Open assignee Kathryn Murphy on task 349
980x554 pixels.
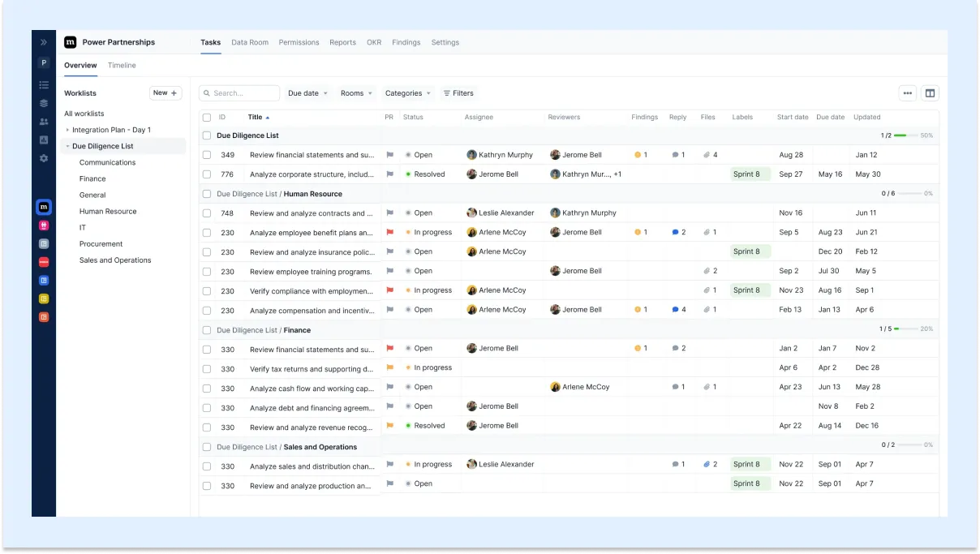coord(500,155)
